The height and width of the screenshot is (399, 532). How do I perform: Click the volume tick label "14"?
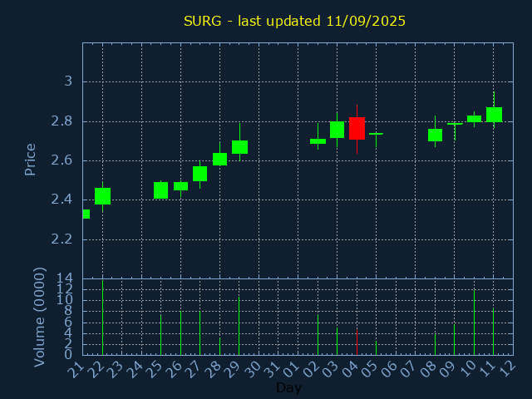(x=65, y=279)
